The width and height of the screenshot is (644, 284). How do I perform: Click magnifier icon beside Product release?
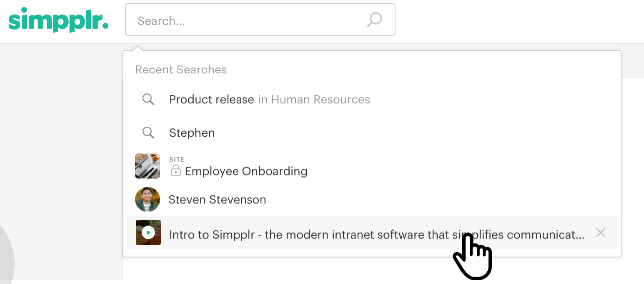coord(148,99)
